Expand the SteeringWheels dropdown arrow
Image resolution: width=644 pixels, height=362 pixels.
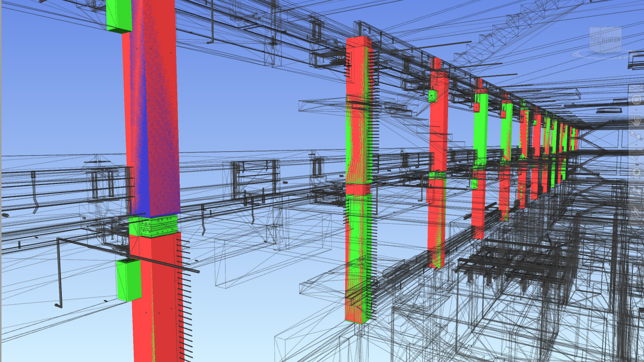636,110
